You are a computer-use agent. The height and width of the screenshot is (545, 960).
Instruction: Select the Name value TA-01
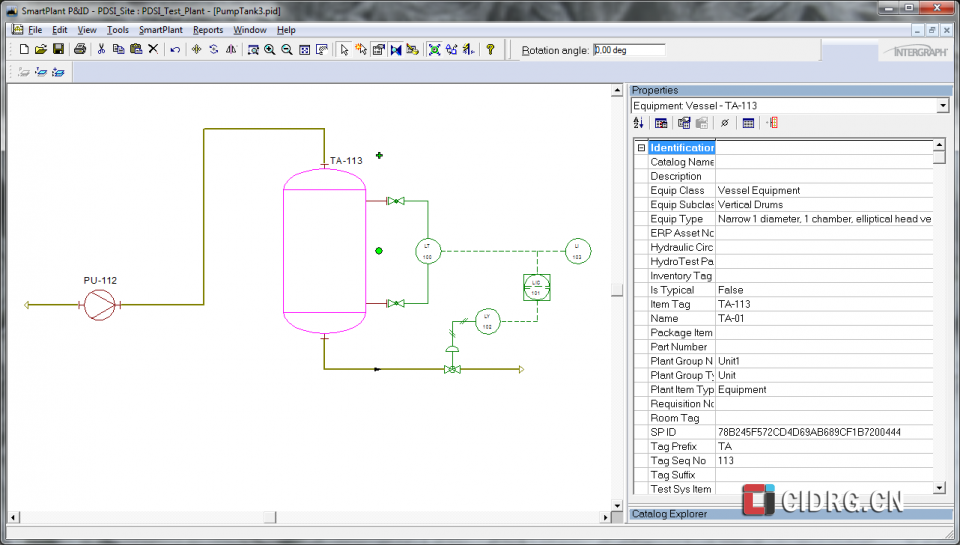pyautogui.click(x=731, y=318)
